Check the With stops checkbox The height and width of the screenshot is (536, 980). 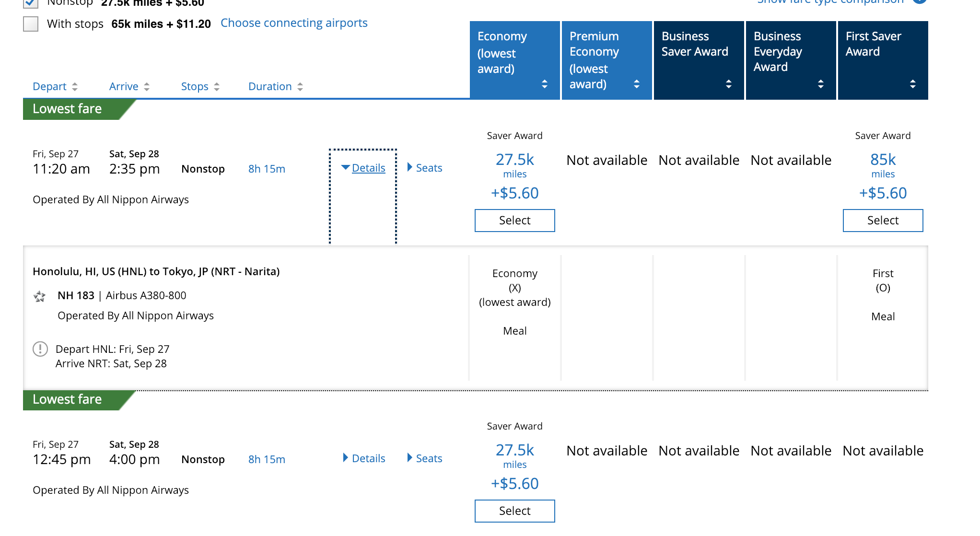click(31, 24)
